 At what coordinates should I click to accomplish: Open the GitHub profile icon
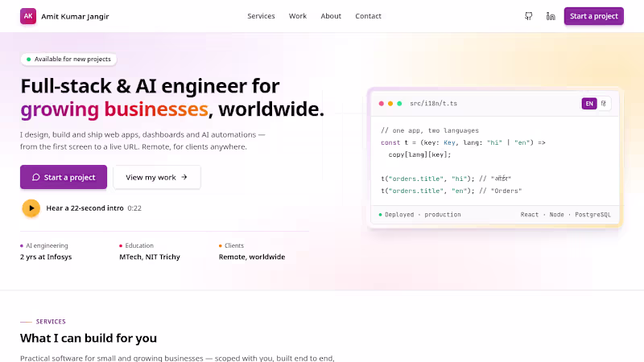tap(529, 16)
